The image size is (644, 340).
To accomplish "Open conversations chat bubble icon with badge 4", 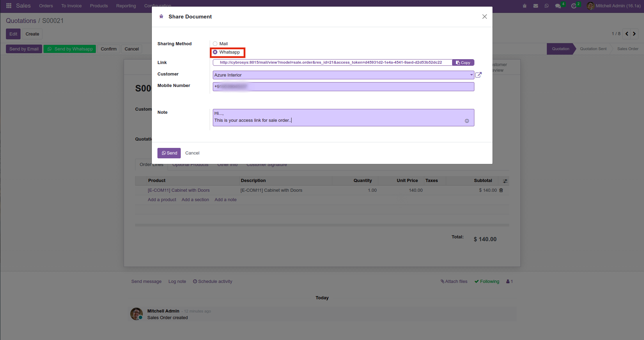I will (x=558, y=6).
